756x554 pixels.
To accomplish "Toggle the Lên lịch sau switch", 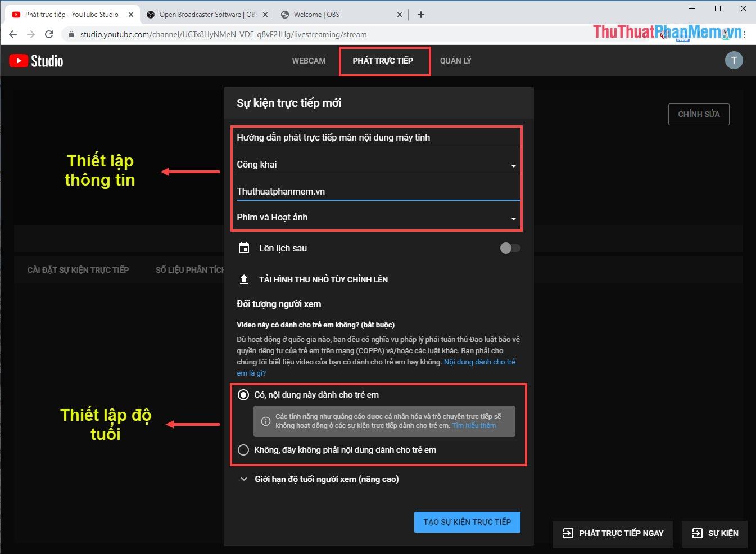I will 510,248.
